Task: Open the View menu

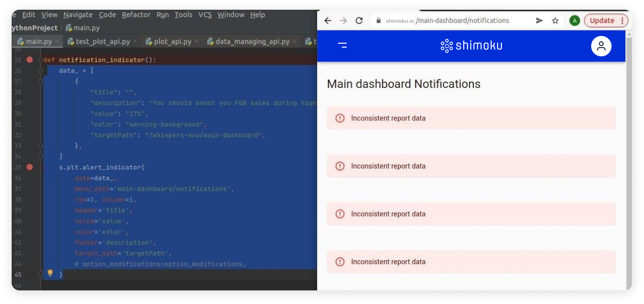Action: tap(49, 15)
